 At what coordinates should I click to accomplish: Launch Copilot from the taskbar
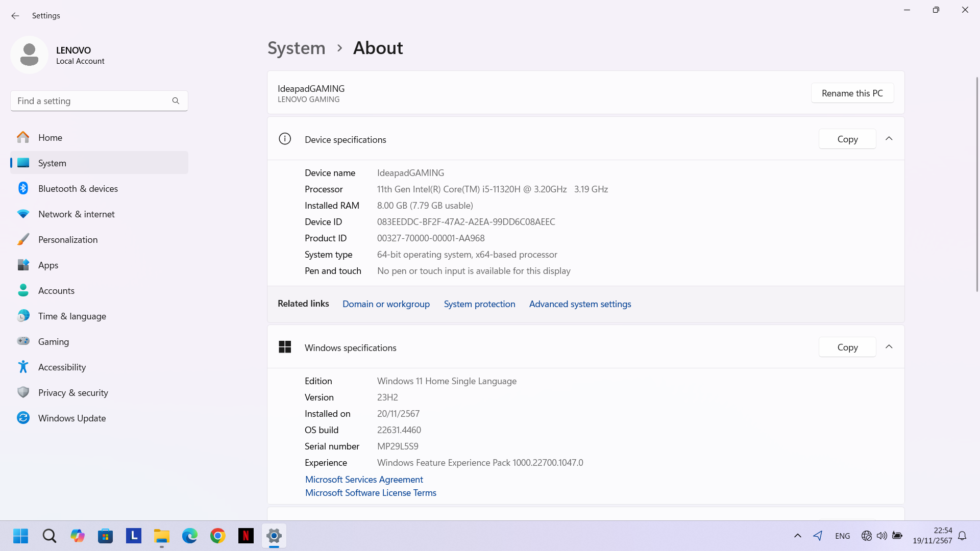tap(77, 536)
